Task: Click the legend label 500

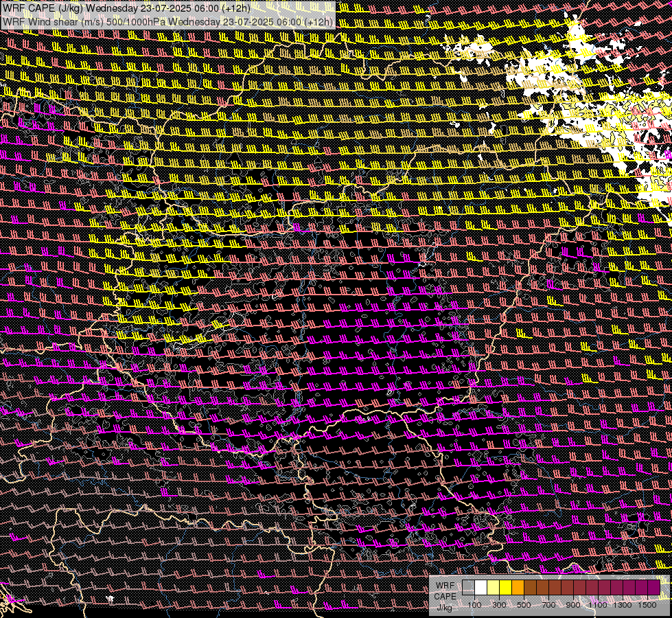Action: click(x=524, y=605)
